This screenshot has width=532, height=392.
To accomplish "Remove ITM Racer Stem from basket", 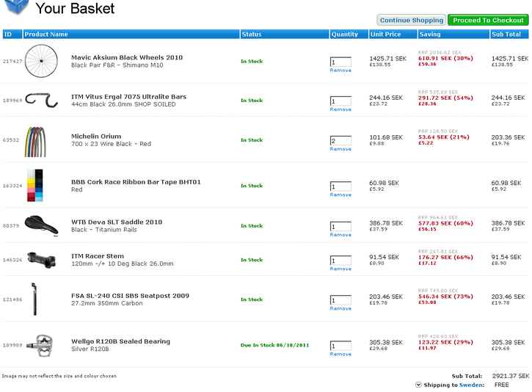I will 340,269.
